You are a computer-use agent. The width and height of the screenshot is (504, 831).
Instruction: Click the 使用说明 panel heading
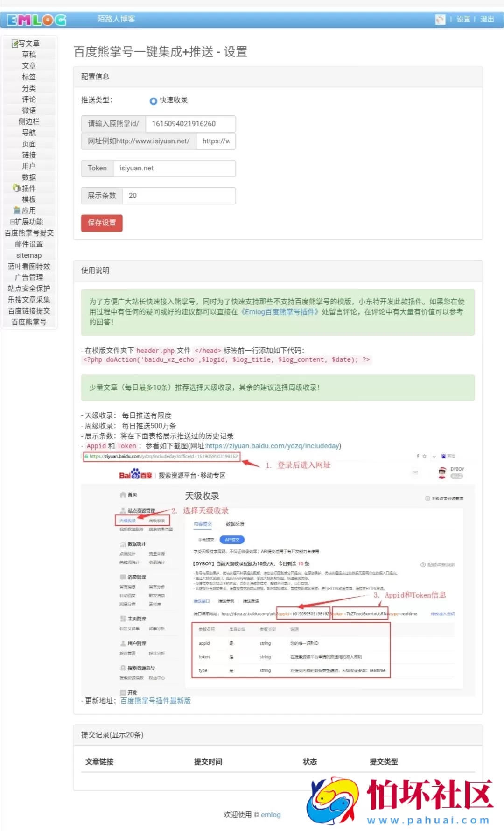(95, 270)
